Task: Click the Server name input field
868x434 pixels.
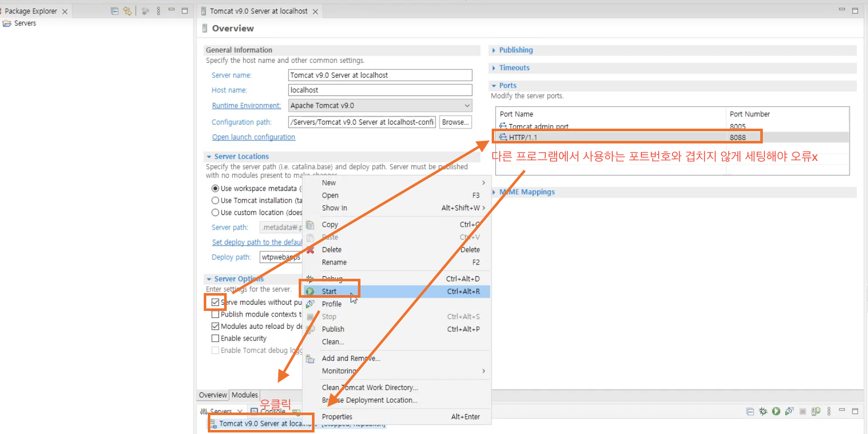Action: (380, 75)
